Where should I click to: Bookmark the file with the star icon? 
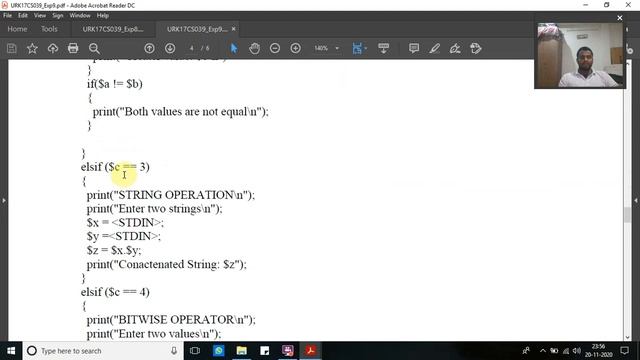(x=32, y=49)
